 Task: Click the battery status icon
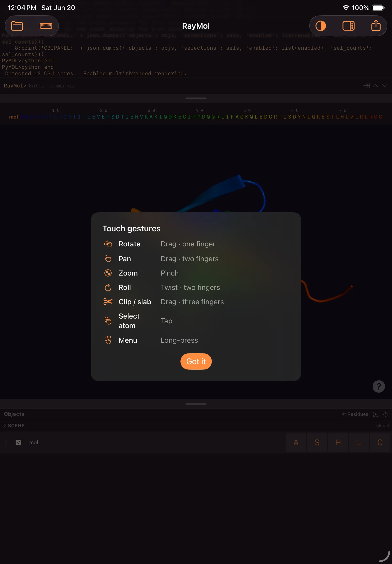click(378, 8)
